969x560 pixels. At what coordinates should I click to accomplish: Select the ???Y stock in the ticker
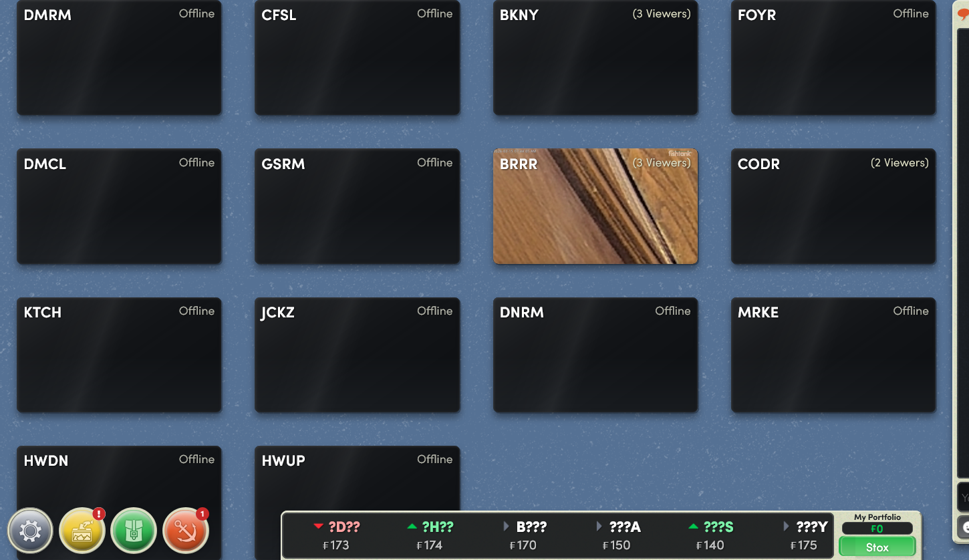pos(805,535)
